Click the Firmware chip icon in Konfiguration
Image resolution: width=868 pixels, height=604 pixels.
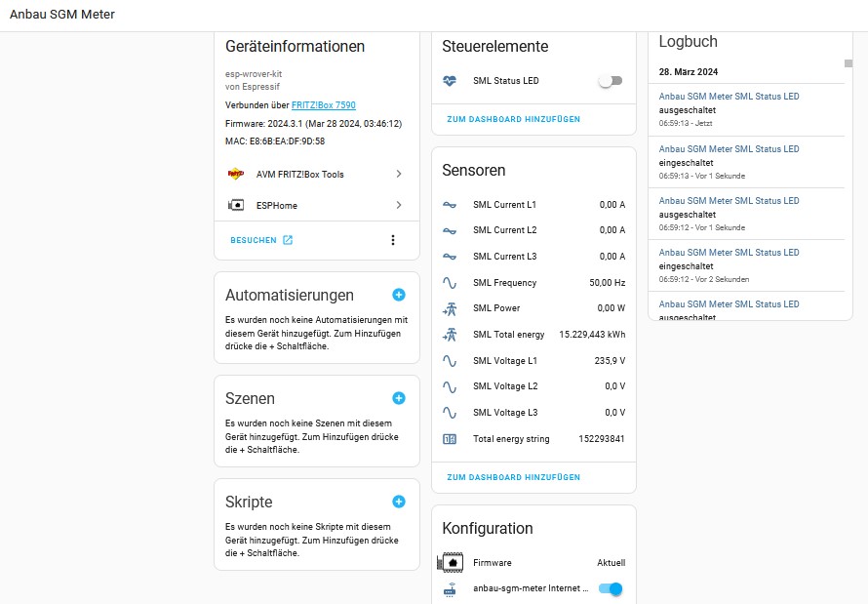click(x=452, y=563)
